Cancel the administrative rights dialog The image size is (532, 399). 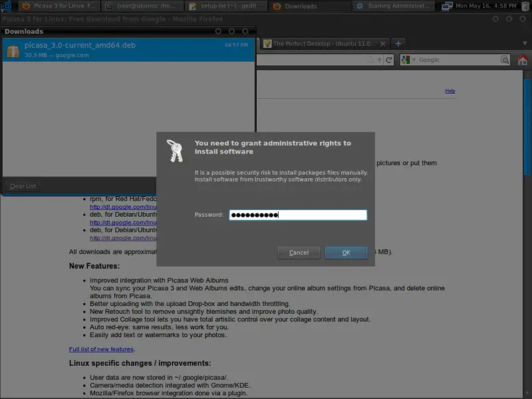(x=299, y=253)
